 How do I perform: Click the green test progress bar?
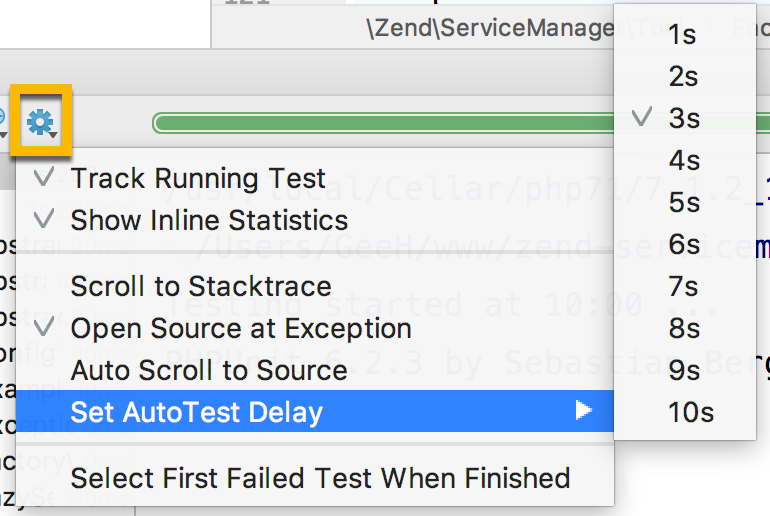click(383, 123)
